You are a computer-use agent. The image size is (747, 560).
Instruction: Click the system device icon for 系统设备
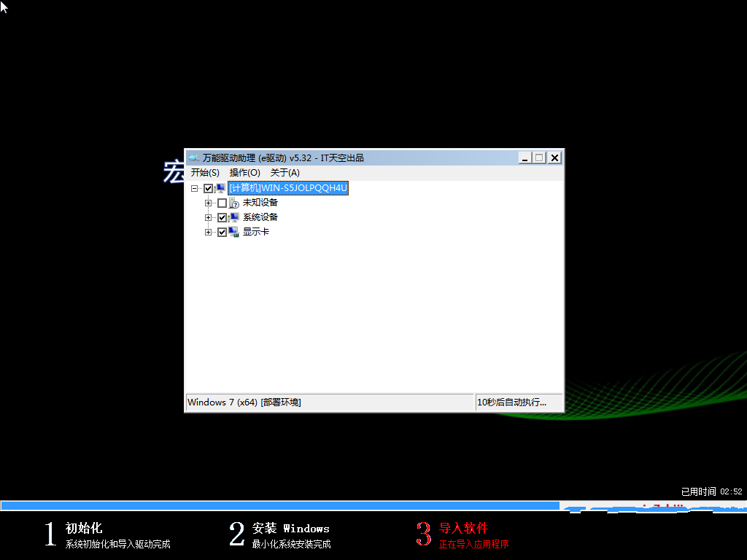[234, 217]
